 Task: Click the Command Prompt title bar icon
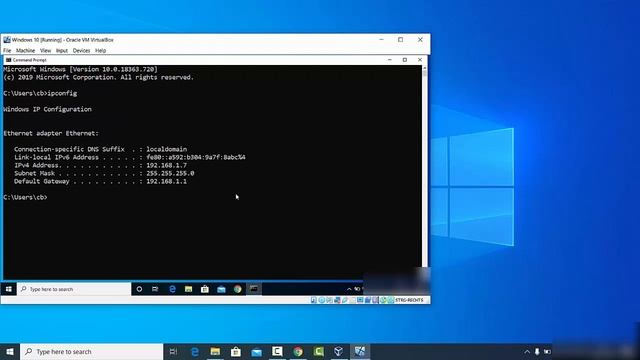point(9,60)
